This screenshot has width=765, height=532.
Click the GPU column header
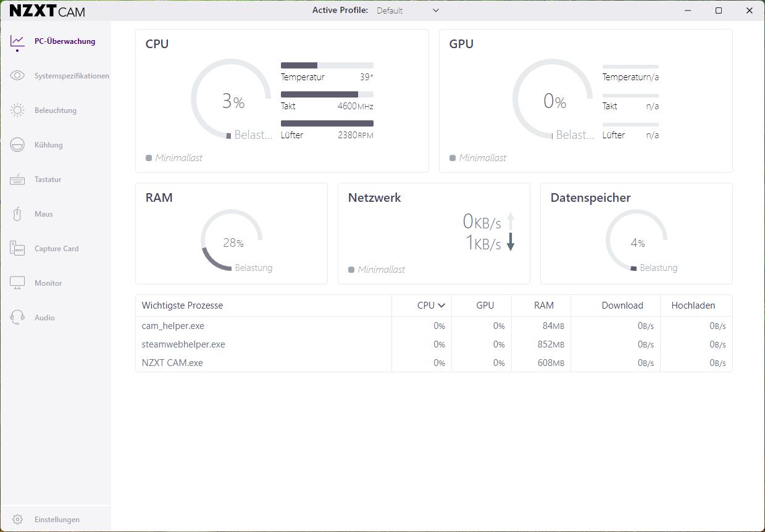tap(485, 305)
